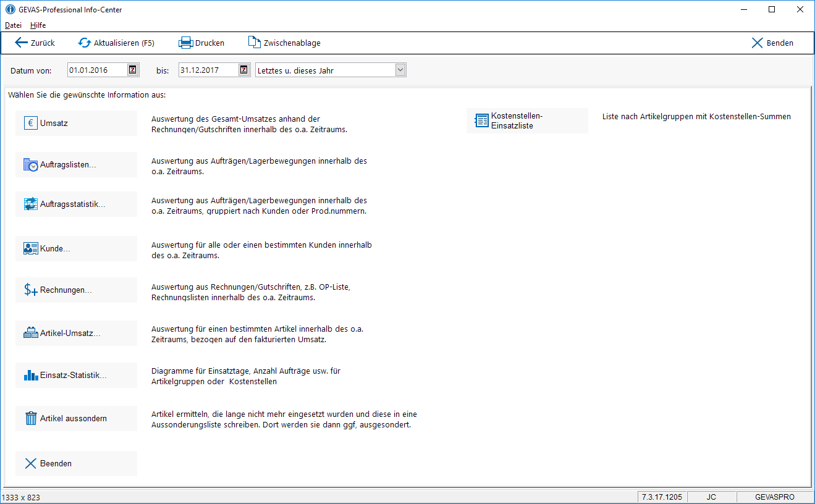Screen dimensions: 815x504
Task: Click the Einsatz-Statistik bar chart icon
Action: point(31,375)
